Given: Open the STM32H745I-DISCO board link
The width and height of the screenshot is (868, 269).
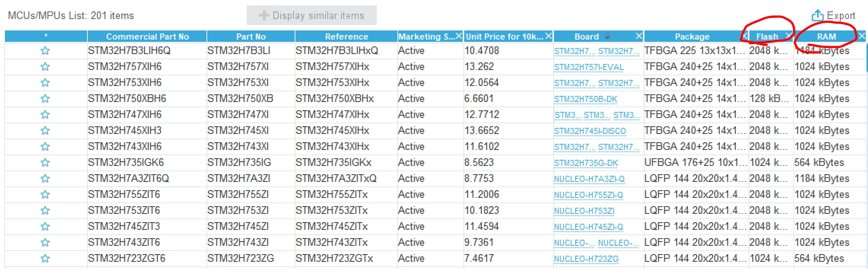Looking at the screenshot, I should [590, 131].
